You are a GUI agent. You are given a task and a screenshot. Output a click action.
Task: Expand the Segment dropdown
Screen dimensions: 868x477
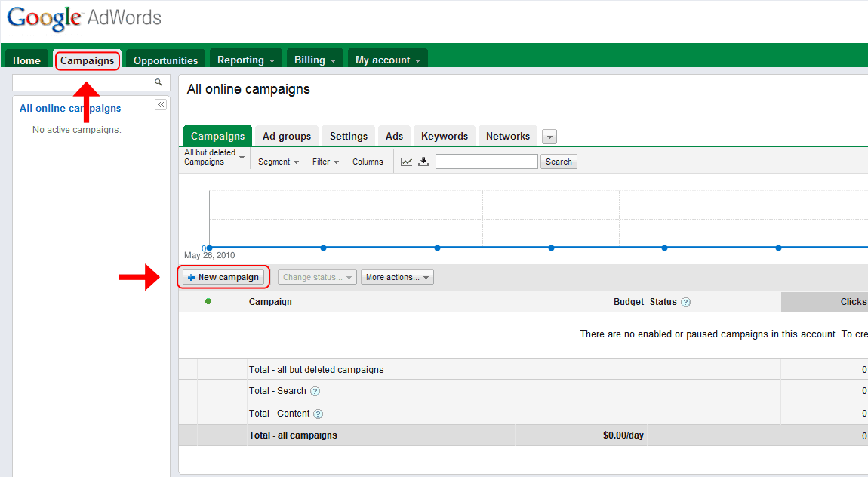pos(279,162)
